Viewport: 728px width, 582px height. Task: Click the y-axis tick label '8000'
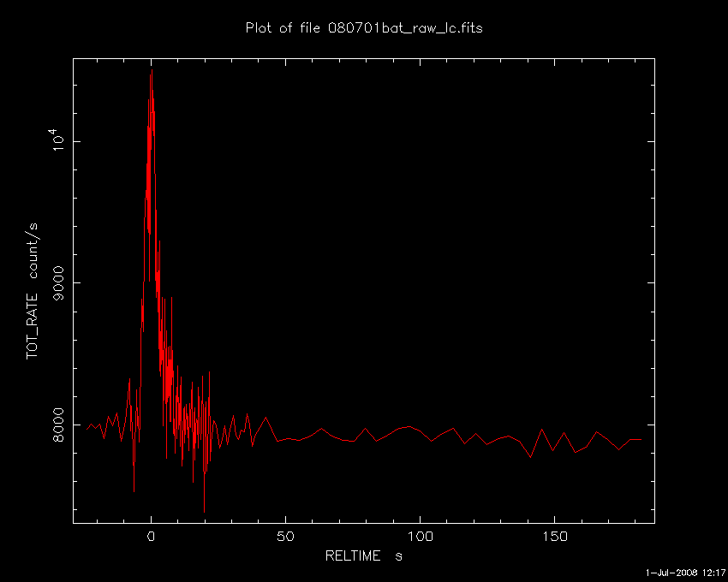click(x=59, y=425)
